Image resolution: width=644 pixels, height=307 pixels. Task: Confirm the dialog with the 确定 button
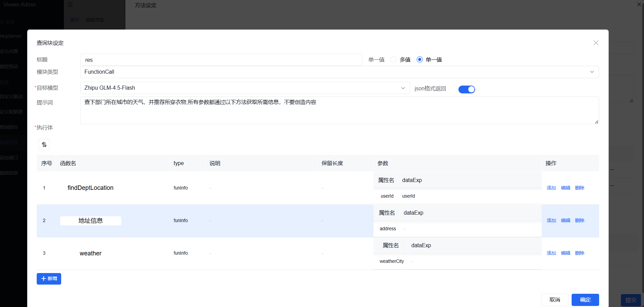[585, 300]
